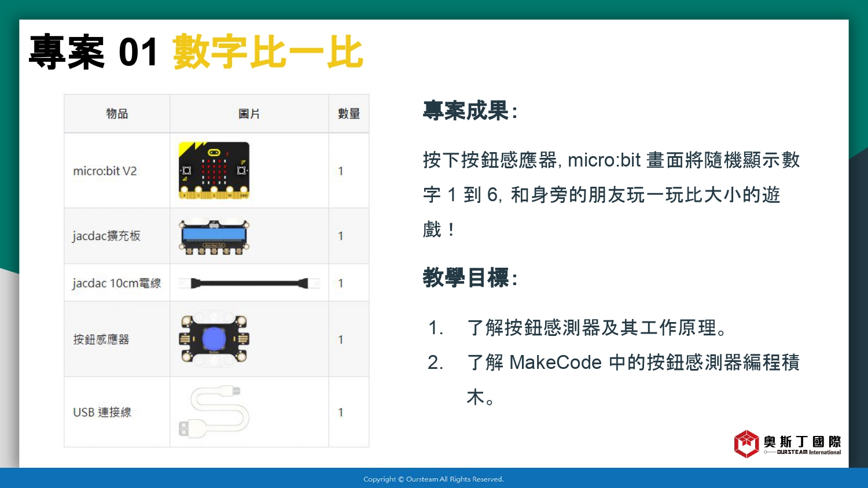Select the 'jacdac擴充板' table cell
Screen dimensions: 868x488
point(117,236)
